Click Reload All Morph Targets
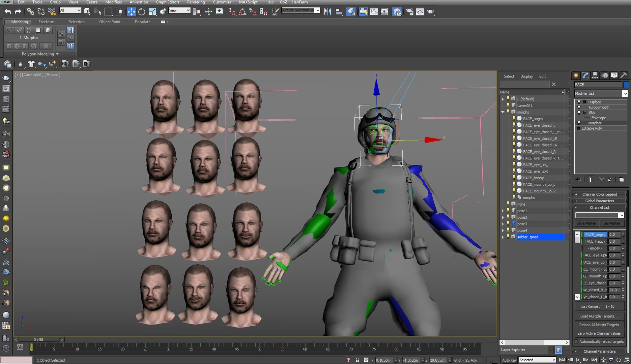The height and width of the screenshot is (364, 631). click(599, 325)
